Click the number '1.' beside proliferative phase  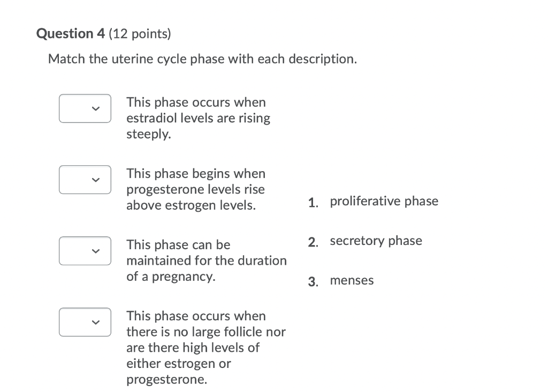pos(313,202)
